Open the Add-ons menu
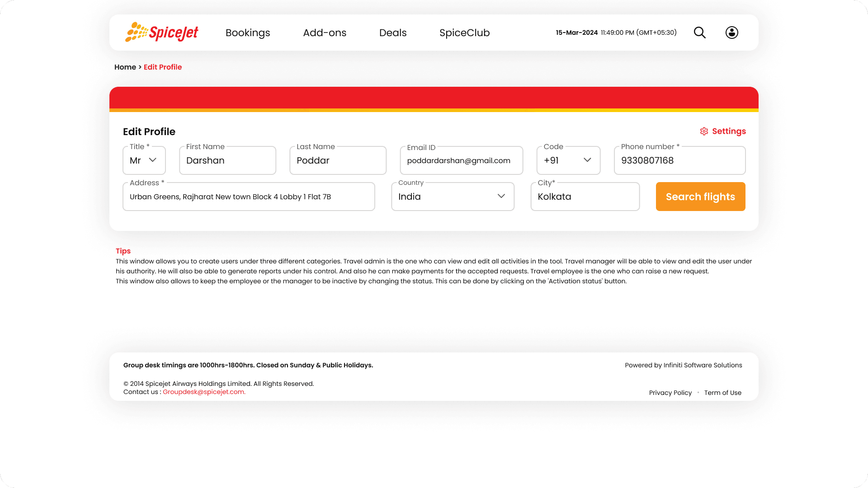Viewport: 868px width, 488px height. (325, 33)
